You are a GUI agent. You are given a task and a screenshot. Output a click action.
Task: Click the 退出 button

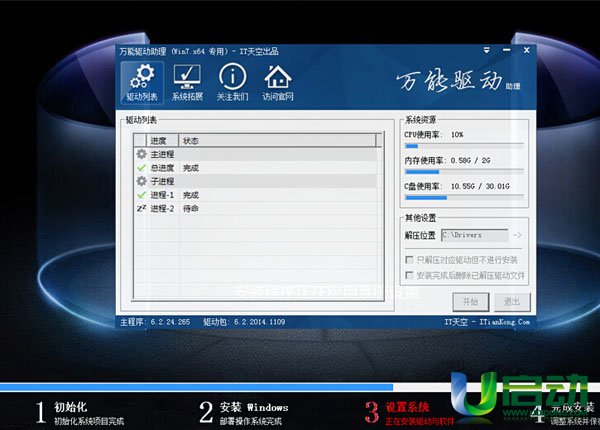click(x=512, y=302)
